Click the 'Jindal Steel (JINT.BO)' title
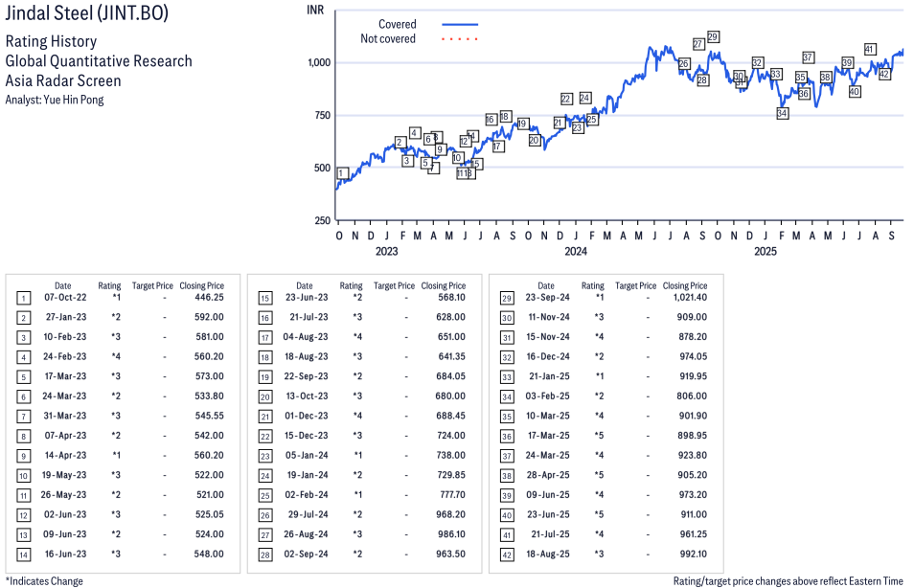The height and width of the screenshot is (588, 914). [x=87, y=12]
